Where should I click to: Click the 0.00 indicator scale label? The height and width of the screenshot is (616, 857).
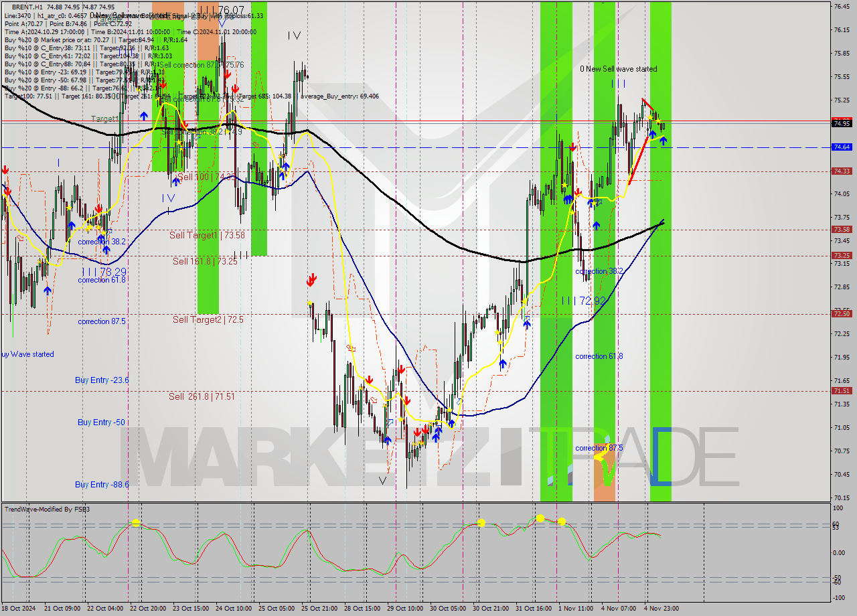point(840,553)
